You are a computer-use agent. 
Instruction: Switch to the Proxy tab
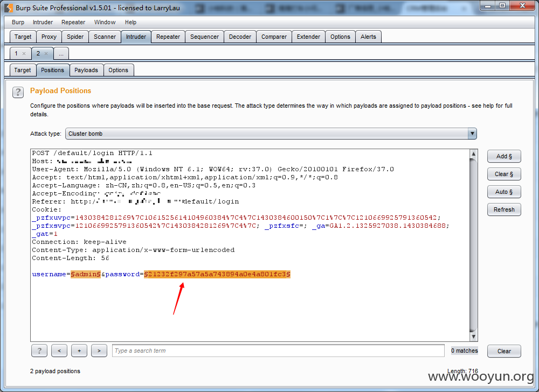49,37
